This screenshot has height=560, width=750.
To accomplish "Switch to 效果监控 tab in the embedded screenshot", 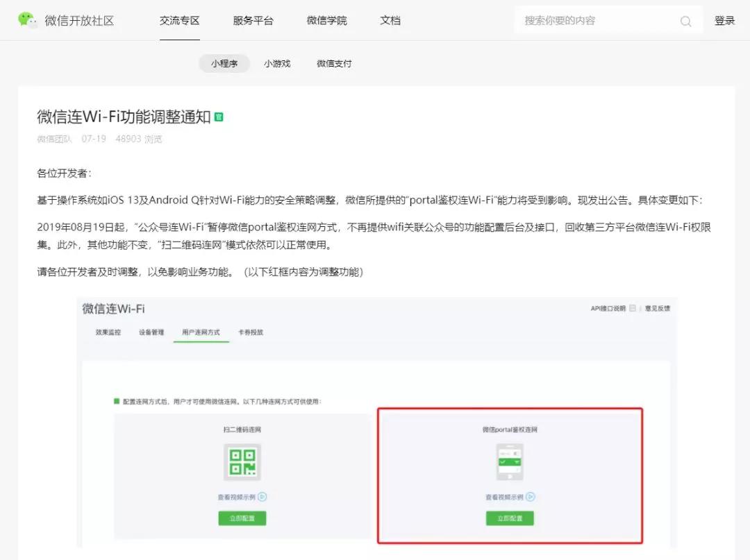I will pyautogui.click(x=108, y=332).
